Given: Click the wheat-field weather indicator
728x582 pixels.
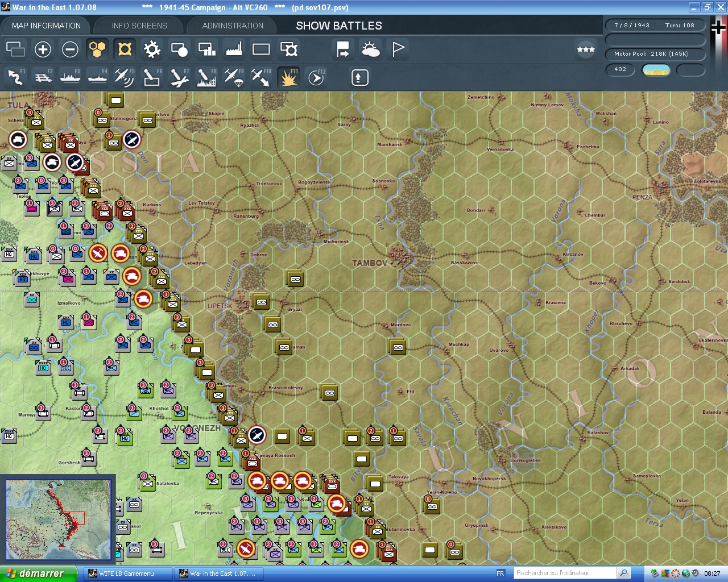Looking at the screenshot, I should 656,70.
